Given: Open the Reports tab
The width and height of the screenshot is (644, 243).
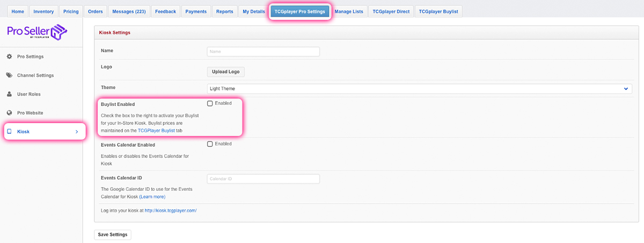Looking at the screenshot, I should [224, 11].
